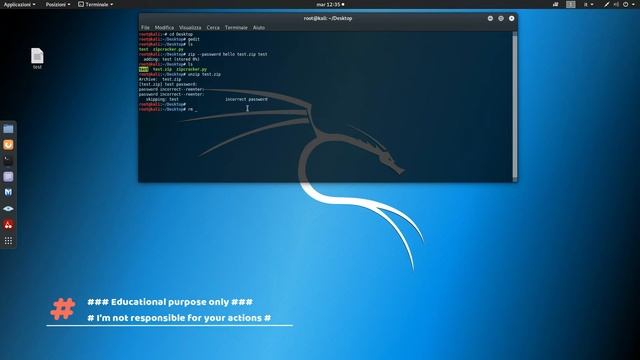
Task: Open the Terminale menu in terminal window
Action: coord(236,28)
